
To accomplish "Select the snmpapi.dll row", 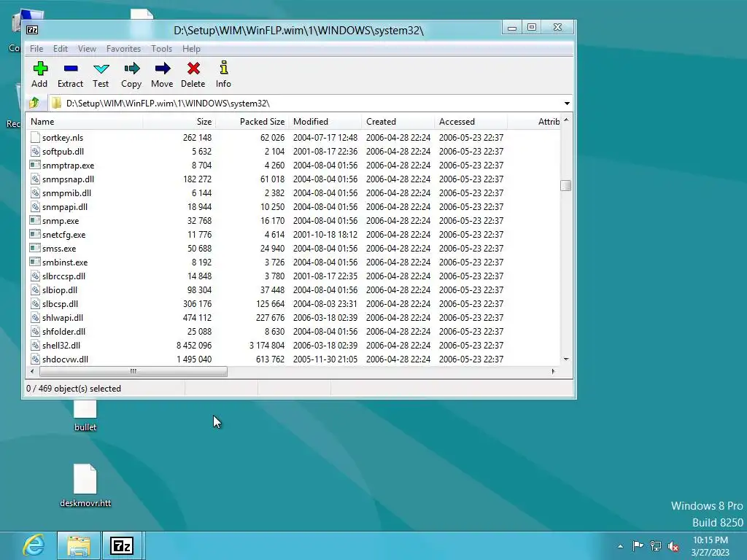I will click(293, 206).
